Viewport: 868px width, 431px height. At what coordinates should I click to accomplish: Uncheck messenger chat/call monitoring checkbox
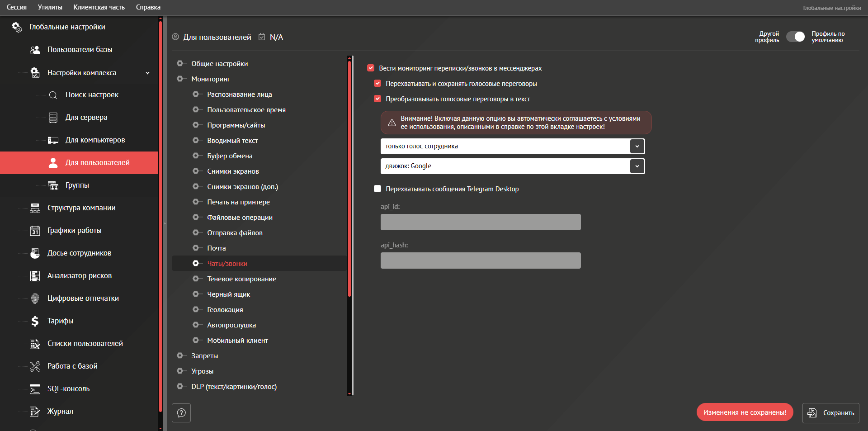(371, 68)
